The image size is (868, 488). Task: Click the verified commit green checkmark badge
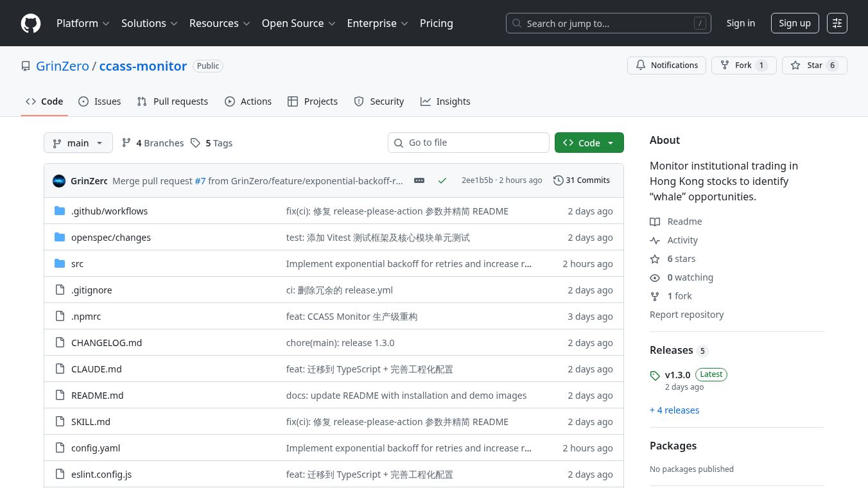[x=442, y=180]
